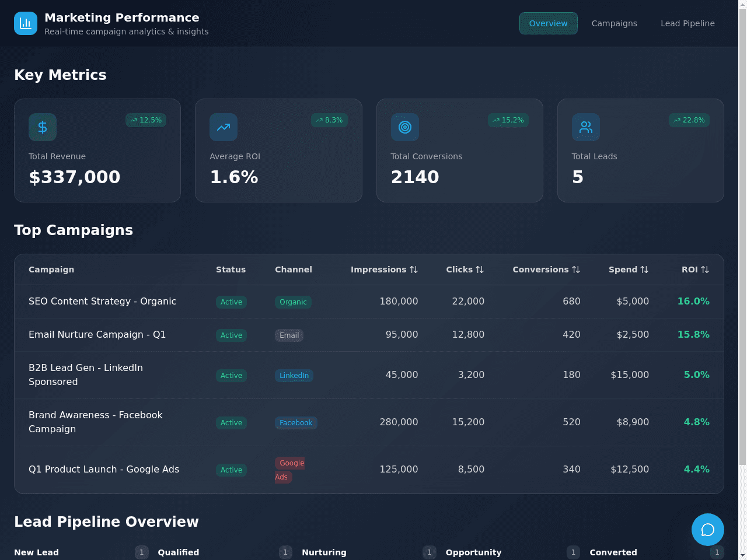Open the Campaigns tab

(615, 23)
